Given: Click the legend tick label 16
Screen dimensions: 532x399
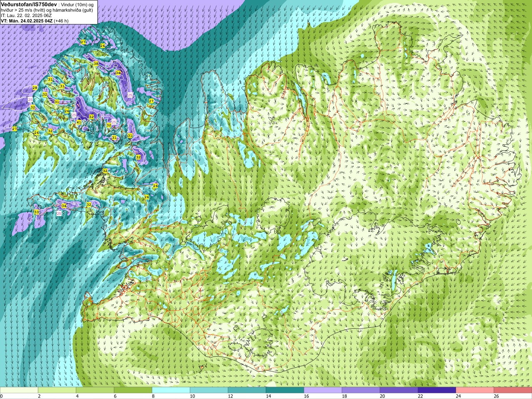Looking at the screenshot, I should [306, 396].
